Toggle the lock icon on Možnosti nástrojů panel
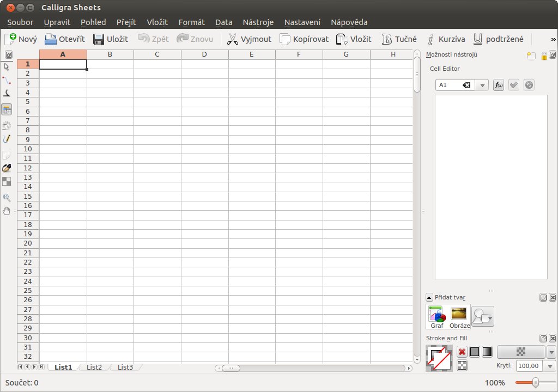The width and height of the screenshot is (558, 392). coord(543,56)
